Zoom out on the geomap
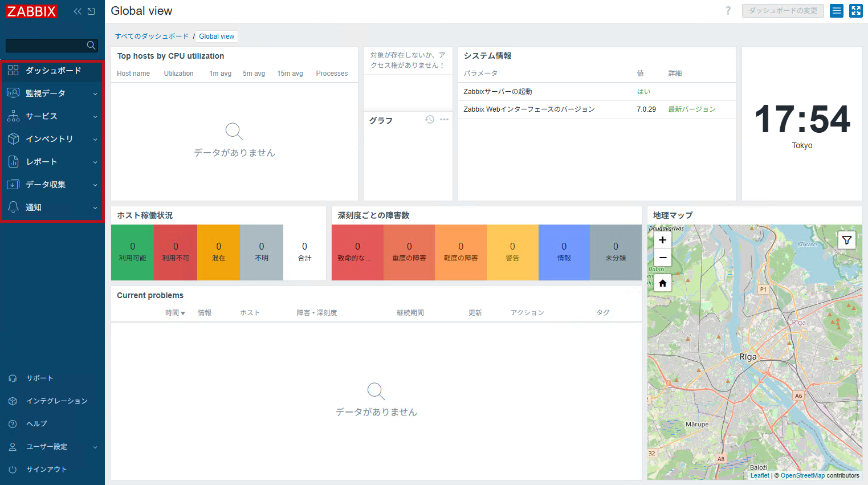This screenshot has height=485, width=868. pos(662,258)
